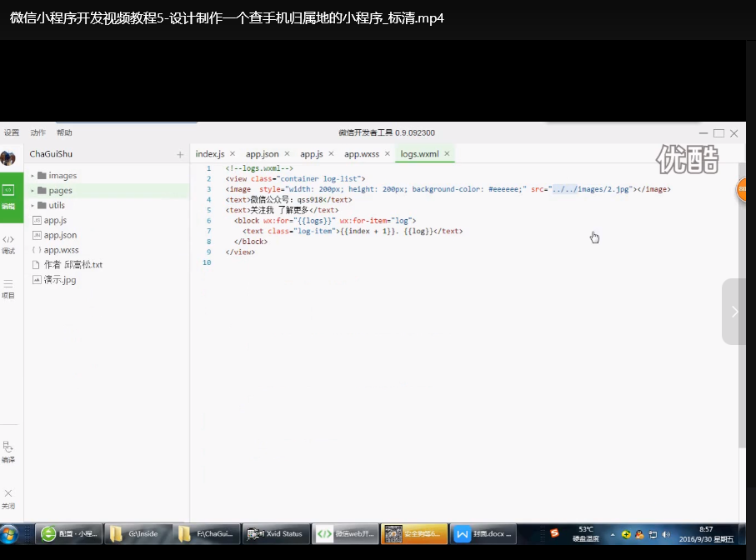Viewport: 756px width, 560px height.
Task: Switch to the index.js tab
Action: pos(210,153)
